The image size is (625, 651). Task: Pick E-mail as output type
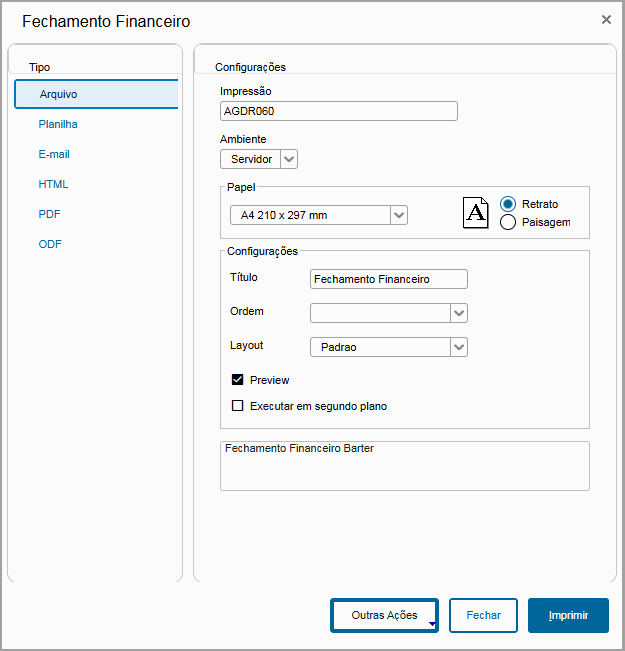point(54,154)
